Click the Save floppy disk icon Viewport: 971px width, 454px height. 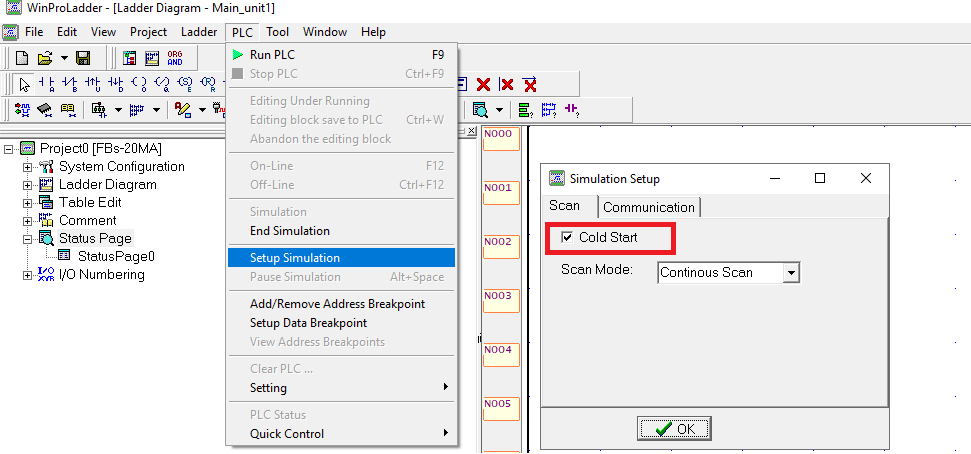pyautogui.click(x=83, y=58)
